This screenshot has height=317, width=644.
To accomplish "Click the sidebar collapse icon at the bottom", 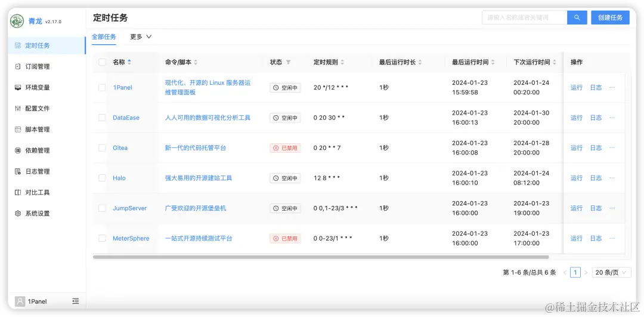I will point(76,301).
